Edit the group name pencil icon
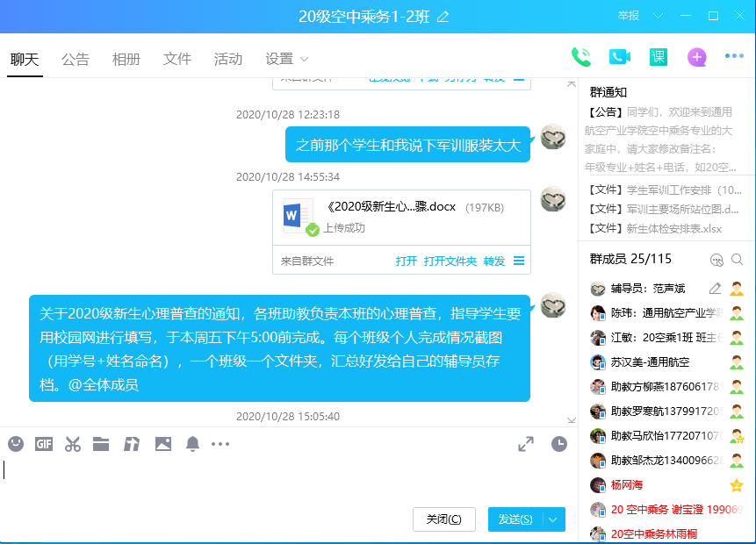Screen dimensions: 756x544 pyautogui.click(x=443, y=16)
